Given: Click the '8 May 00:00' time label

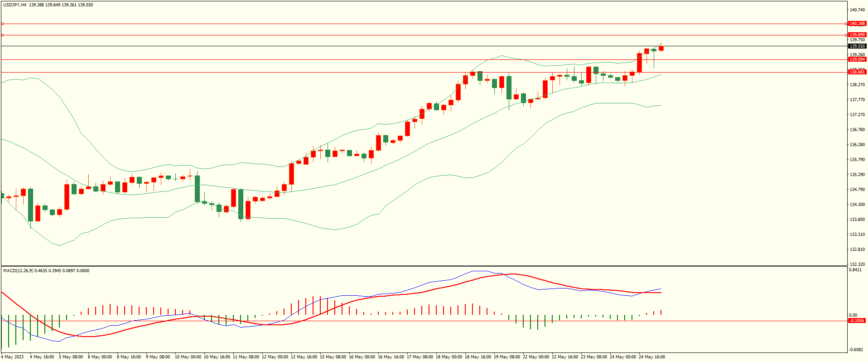Looking at the screenshot, I should pyautogui.click(x=100, y=357).
